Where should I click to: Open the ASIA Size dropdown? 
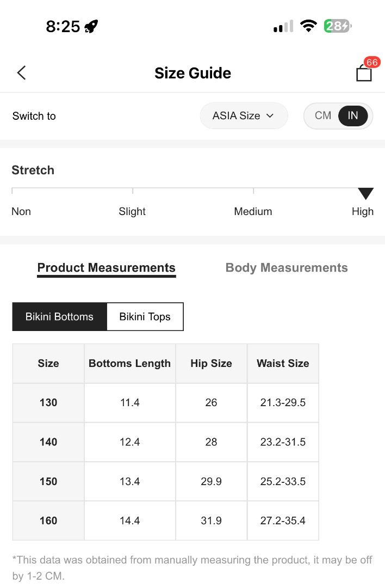[244, 115]
